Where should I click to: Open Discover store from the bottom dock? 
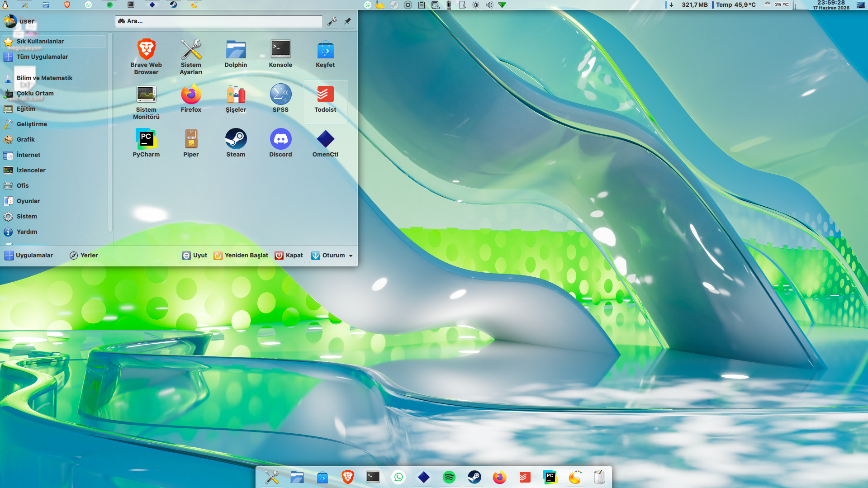tap(323, 477)
